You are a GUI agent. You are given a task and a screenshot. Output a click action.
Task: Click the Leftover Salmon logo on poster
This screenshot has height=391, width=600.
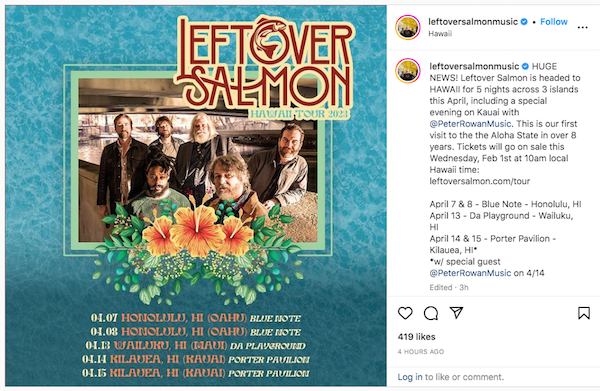(265, 63)
